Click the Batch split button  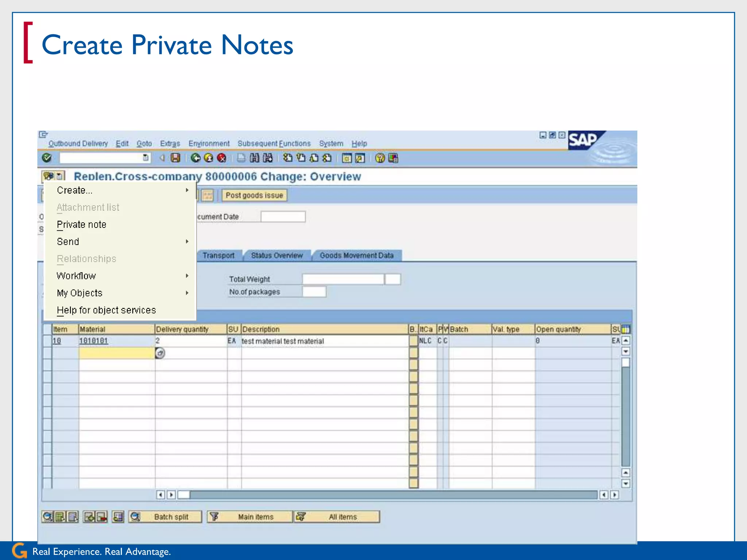pos(165,517)
